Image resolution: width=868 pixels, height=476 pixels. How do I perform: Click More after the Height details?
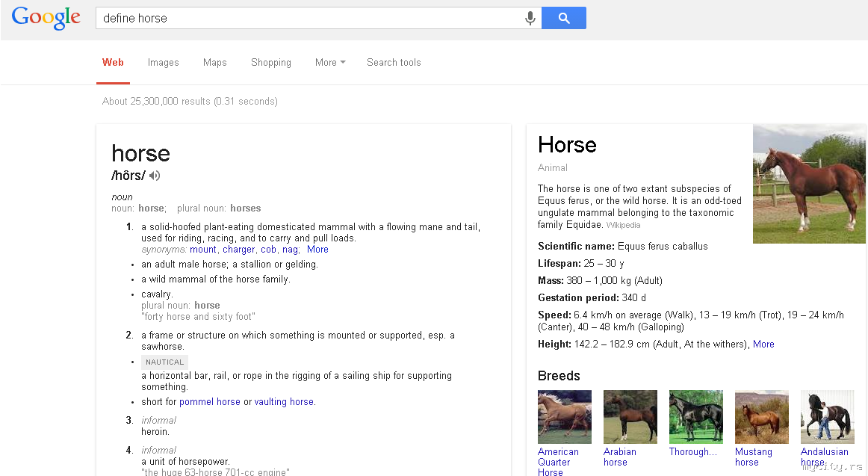(763, 344)
